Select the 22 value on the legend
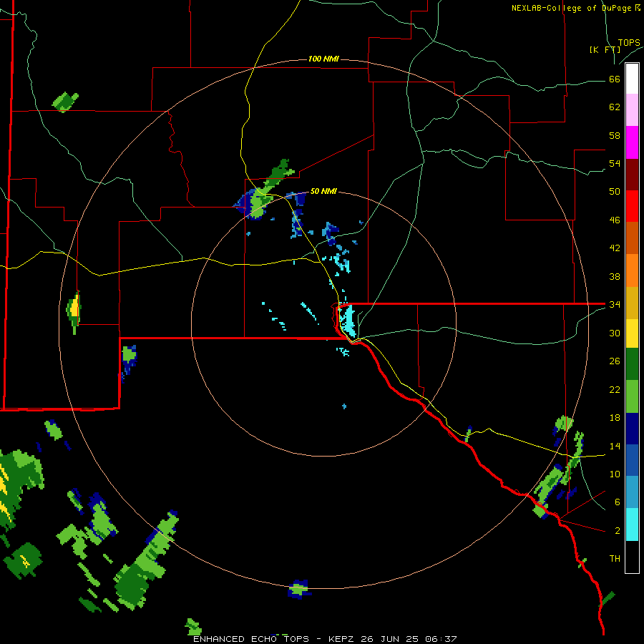This screenshot has height=644, width=644. click(x=615, y=389)
